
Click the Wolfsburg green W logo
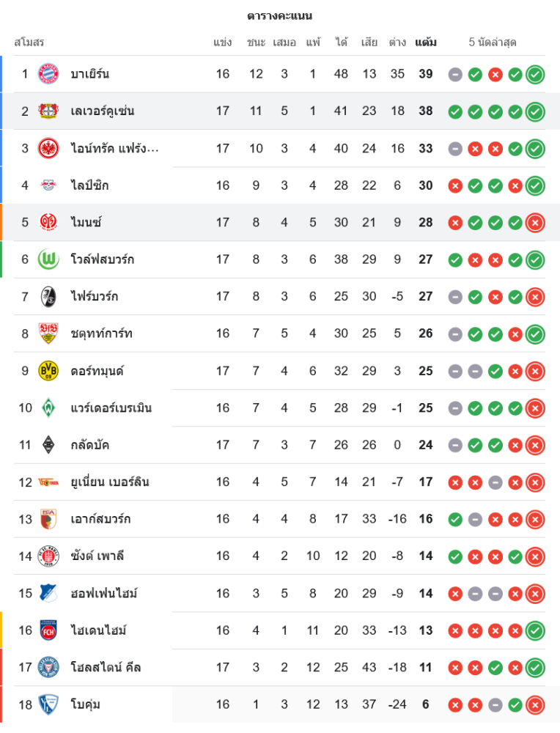tap(48, 259)
